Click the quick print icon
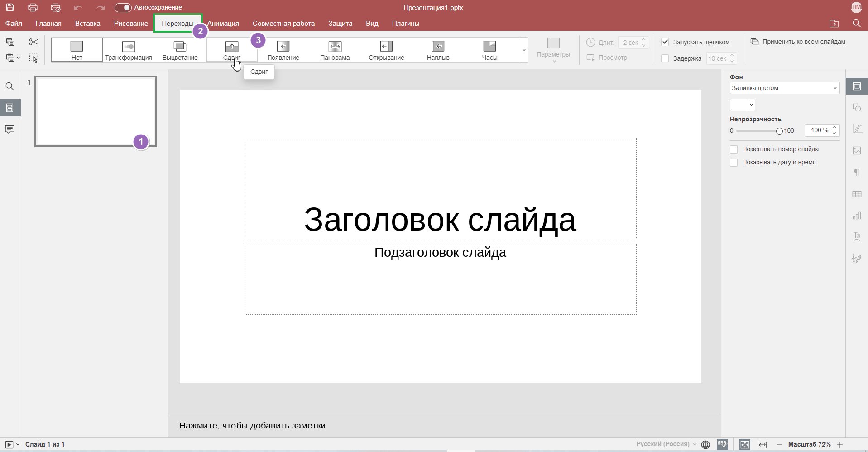Screen dimensions: 868x452 pos(56,8)
